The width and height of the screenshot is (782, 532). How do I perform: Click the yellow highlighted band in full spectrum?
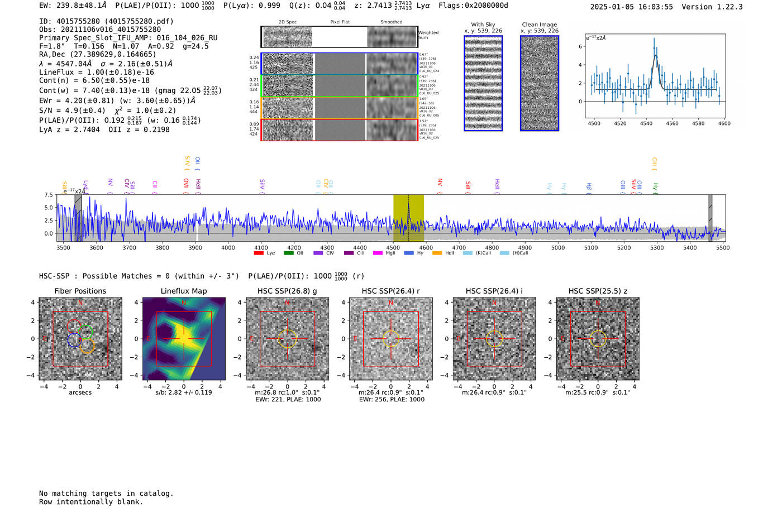(x=408, y=218)
